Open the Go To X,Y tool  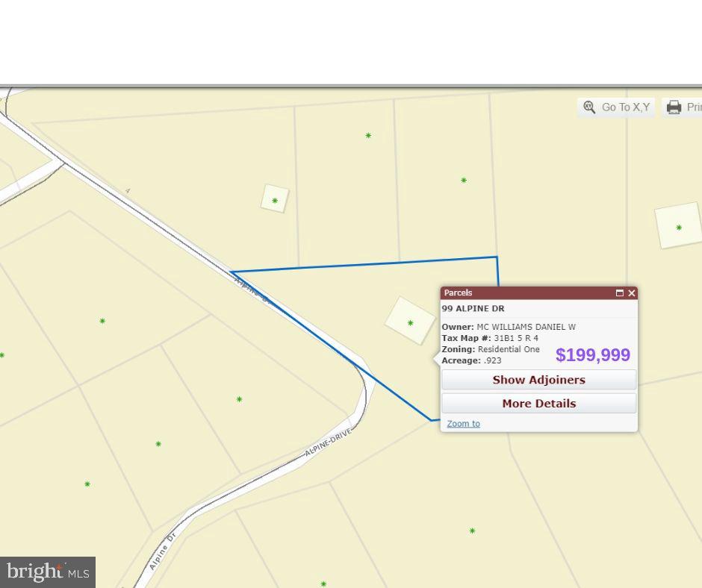point(616,107)
